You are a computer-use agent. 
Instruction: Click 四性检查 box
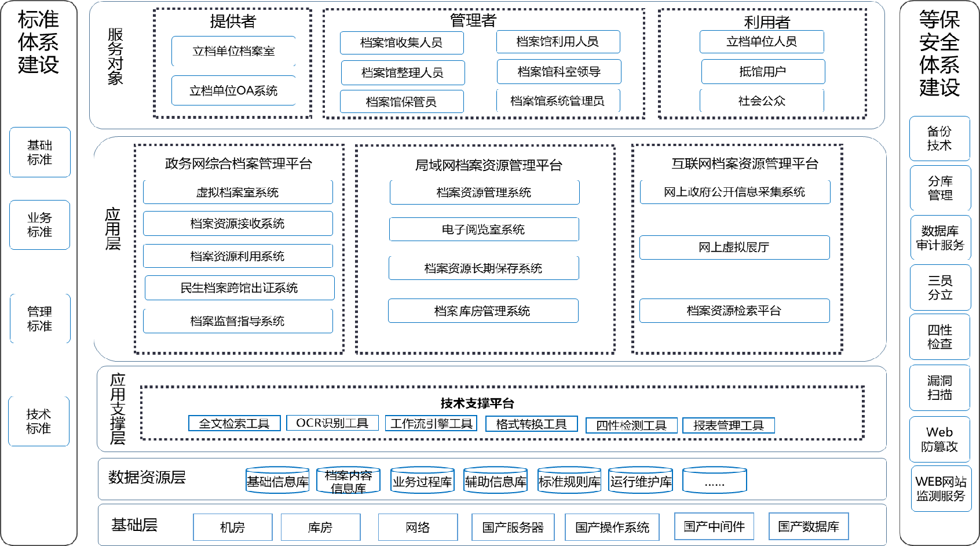(940, 337)
